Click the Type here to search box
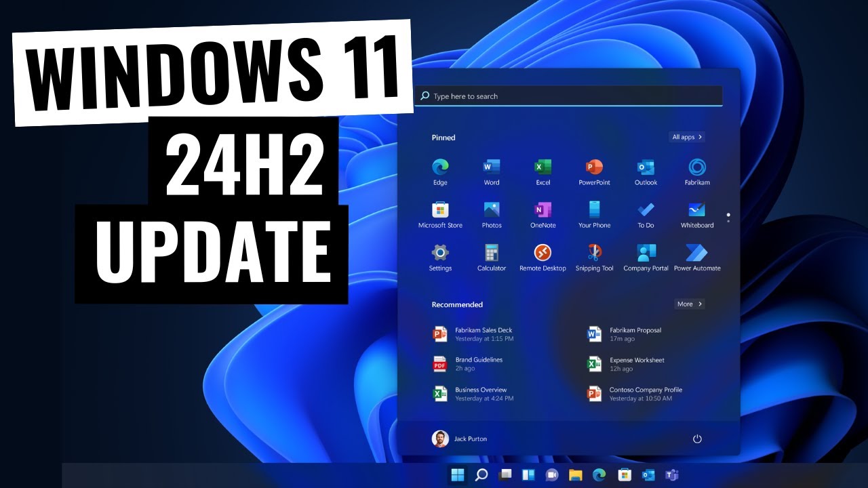868x488 pixels. tap(568, 96)
